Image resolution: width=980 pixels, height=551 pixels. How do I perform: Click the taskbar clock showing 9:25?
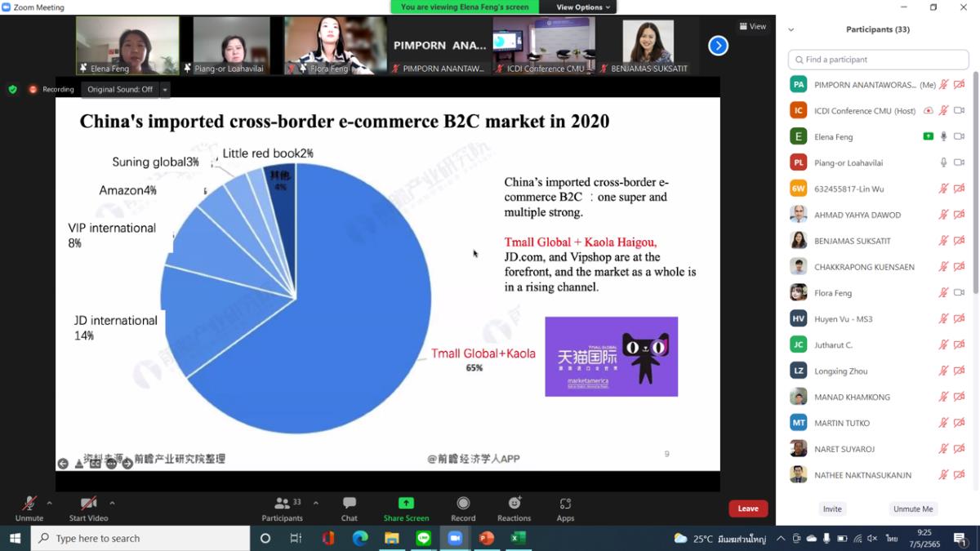click(924, 538)
